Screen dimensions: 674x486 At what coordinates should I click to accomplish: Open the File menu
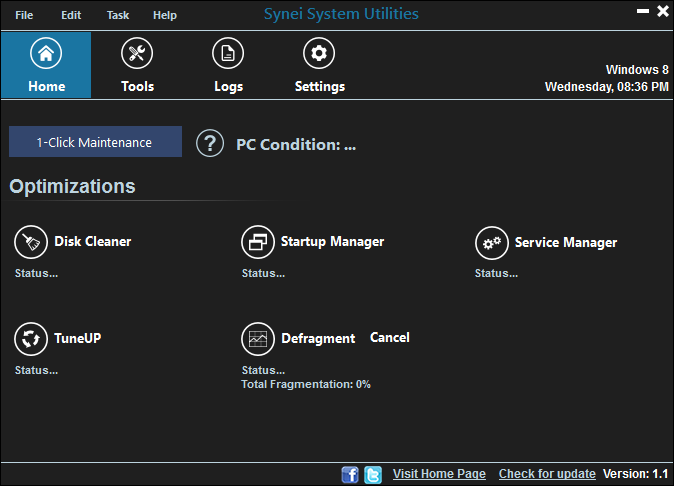pos(24,15)
